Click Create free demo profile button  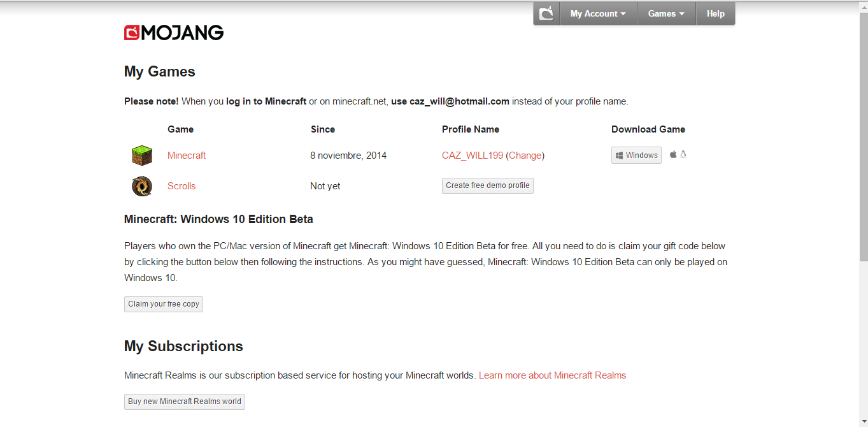tap(488, 185)
